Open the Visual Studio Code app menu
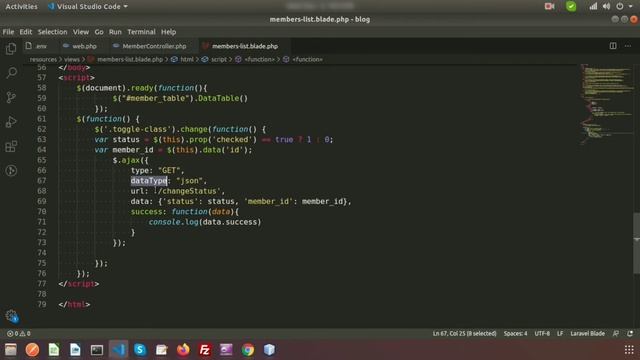The height and width of the screenshot is (360, 640). coord(88,7)
